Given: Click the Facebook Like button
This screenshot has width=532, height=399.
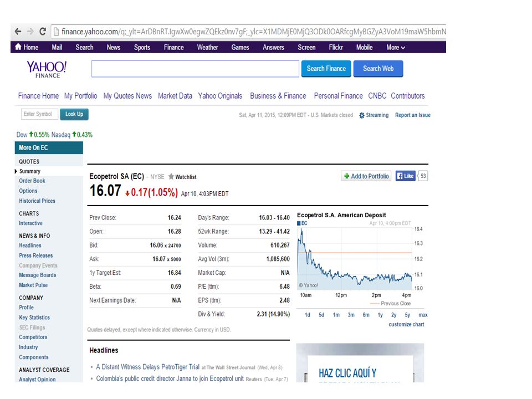Looking at the screenshot, I should point(405,176).
